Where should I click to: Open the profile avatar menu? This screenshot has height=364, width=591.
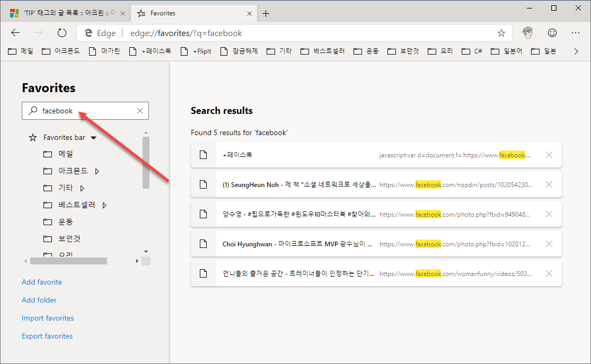tap(528, 33)
